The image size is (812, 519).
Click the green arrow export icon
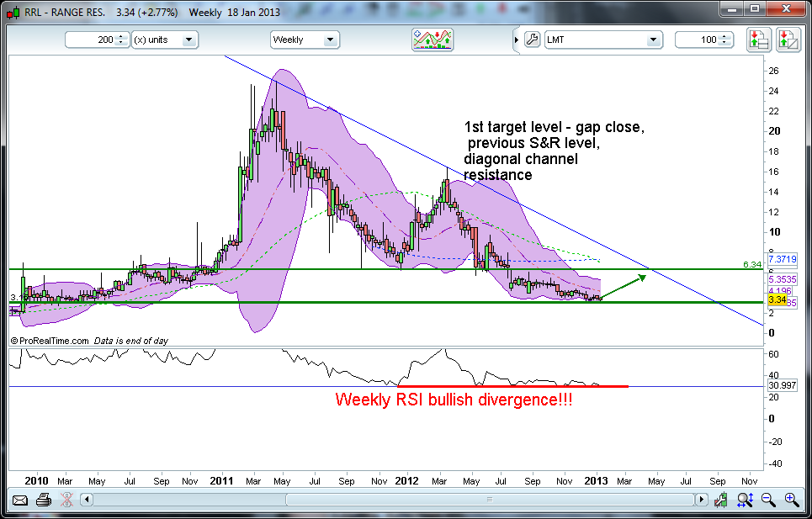click(721, 500)
